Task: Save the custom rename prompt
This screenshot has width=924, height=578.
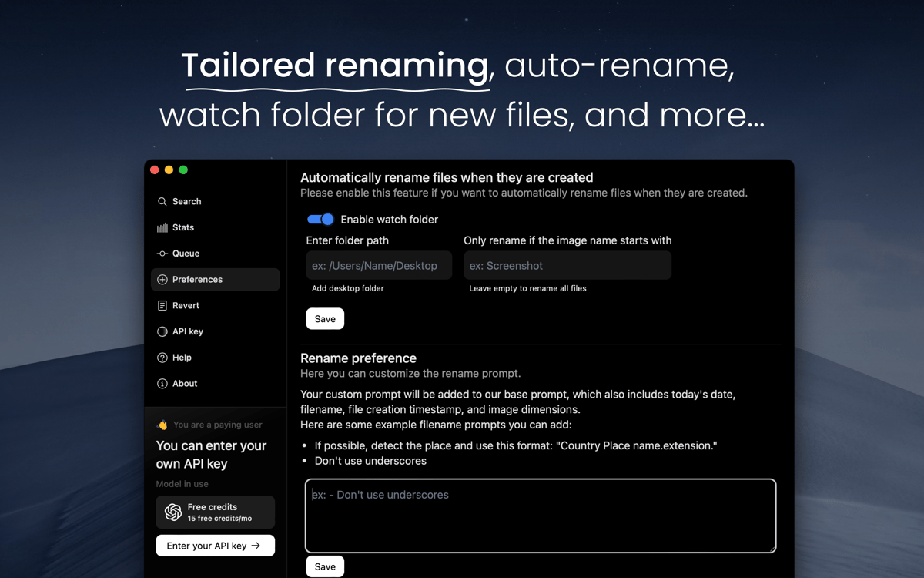Action: click(x=325, y=566)
